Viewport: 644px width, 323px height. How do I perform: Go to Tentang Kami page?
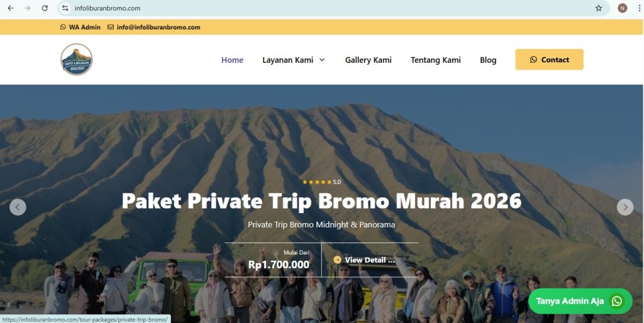435,60
